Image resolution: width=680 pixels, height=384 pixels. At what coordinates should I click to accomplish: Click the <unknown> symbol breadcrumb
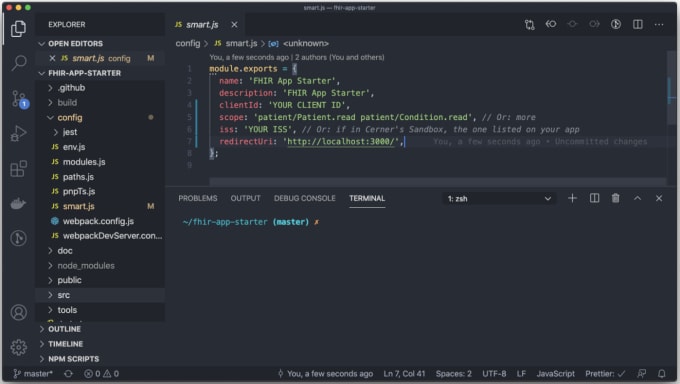306,43
